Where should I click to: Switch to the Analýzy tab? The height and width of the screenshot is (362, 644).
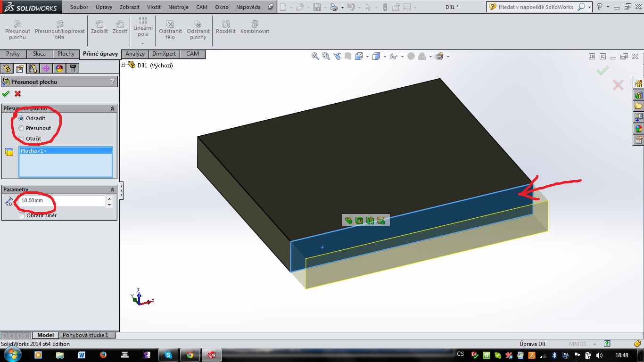pyautogui.click(x=135, y=54)
